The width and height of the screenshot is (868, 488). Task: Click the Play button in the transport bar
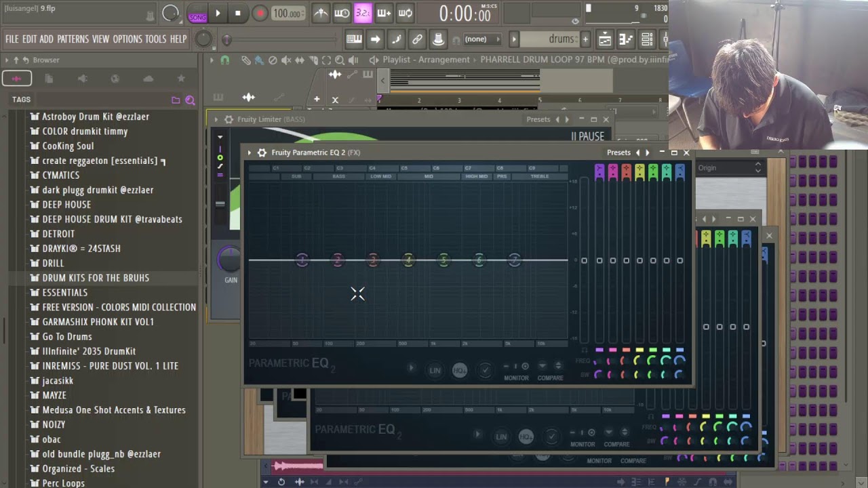click(218, 13)
